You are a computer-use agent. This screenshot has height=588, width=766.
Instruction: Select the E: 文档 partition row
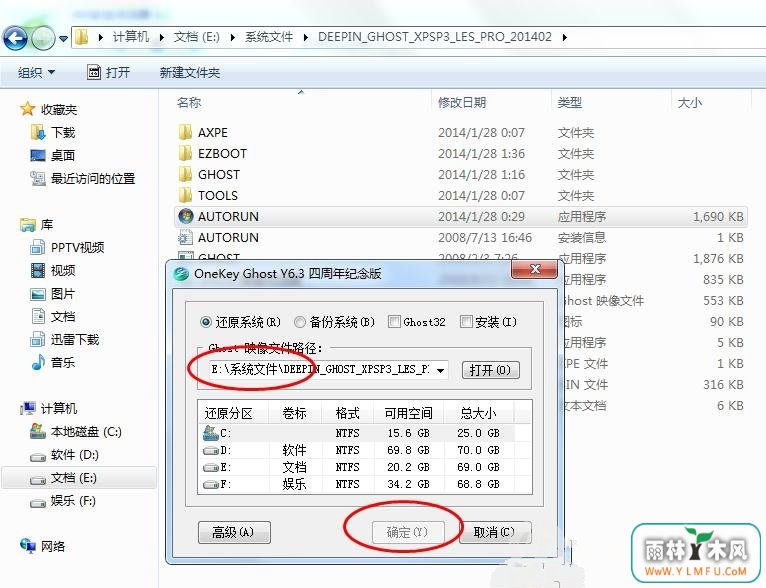click(358, 467)
